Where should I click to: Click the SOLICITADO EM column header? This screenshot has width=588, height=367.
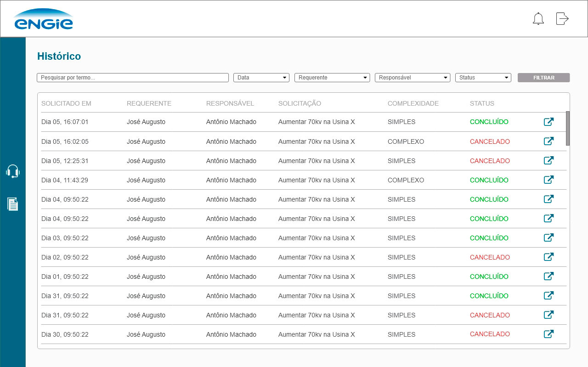(x=66, y=103)
